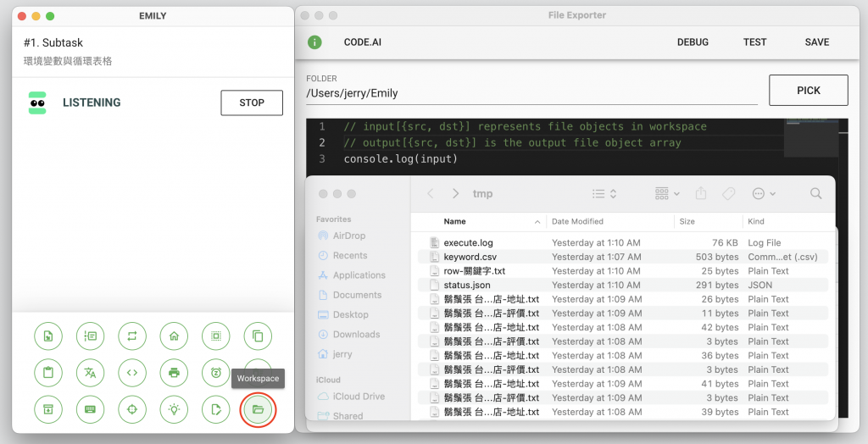The height and width of the screenshot is (444, 868).
Task: Click the Emily robot face icon
Action: 37,103
